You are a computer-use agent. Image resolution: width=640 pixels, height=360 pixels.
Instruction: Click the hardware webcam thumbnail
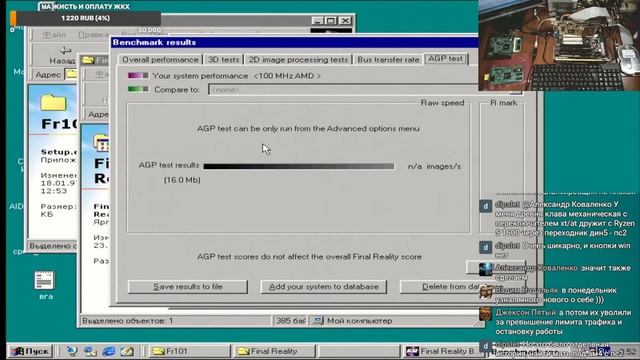pos(559,45)
